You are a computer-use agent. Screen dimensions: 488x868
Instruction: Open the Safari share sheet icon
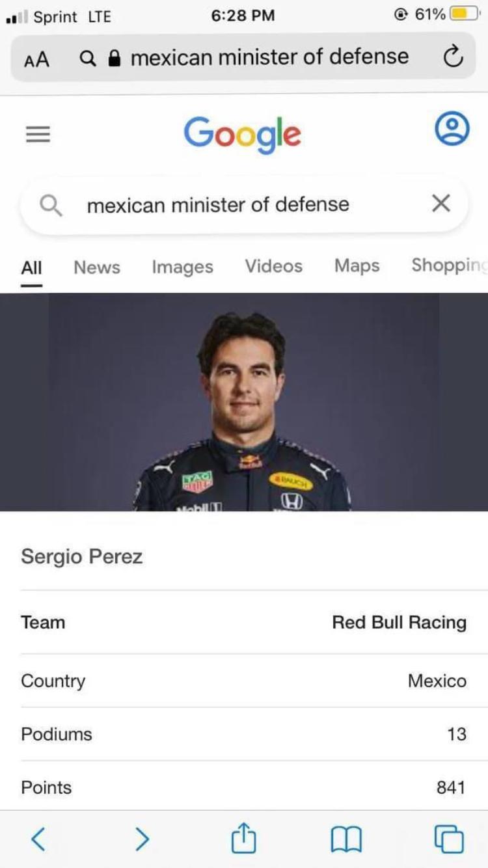point(244,837)
